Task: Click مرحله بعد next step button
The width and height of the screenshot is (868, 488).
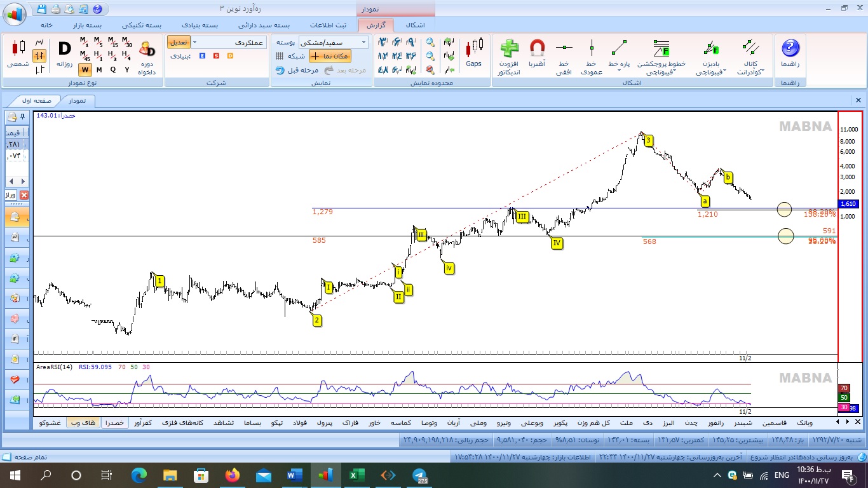Action: pyautogui.click(x=345, y=70)
